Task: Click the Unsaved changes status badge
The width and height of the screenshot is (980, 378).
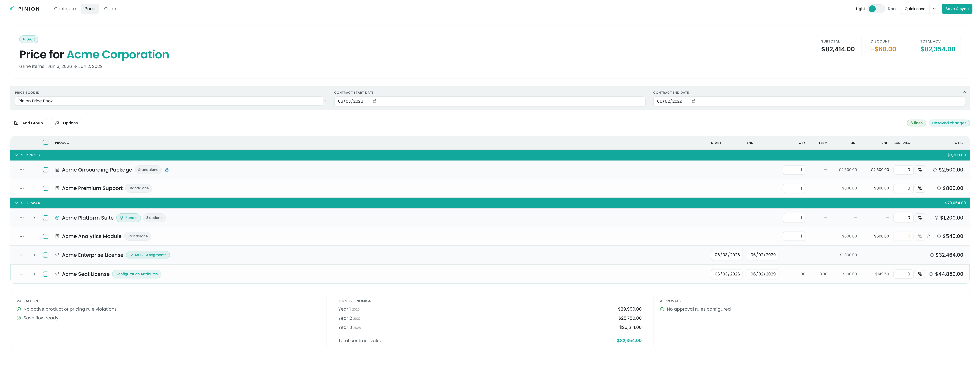Action: [949, 123]
